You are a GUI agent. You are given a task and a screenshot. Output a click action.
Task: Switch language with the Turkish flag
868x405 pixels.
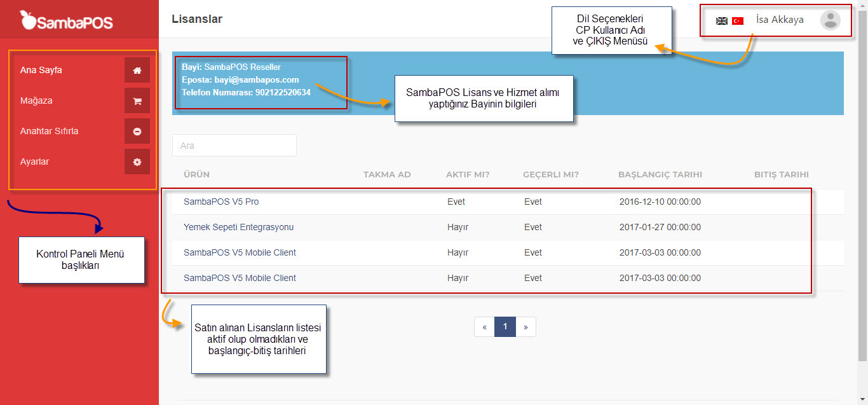pyautogui.click(x=738, y=20)
